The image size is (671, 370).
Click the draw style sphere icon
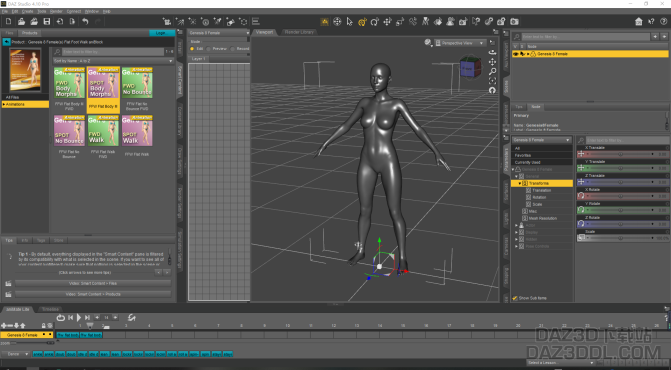[428, 42]
